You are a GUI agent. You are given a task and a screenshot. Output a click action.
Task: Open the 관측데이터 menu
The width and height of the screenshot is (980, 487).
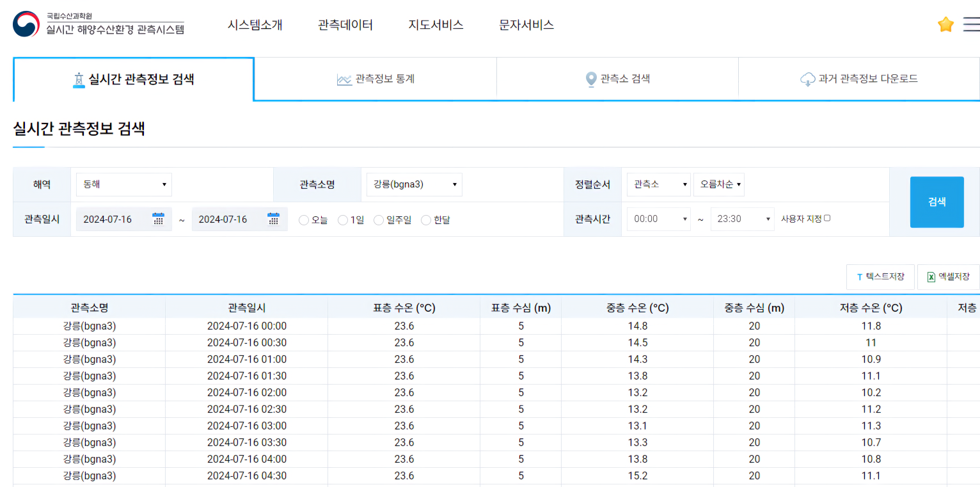[x=345, y=25]
